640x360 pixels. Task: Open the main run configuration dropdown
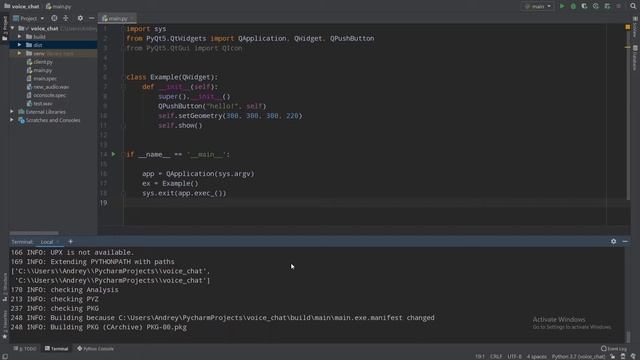(x=538, y=6)
